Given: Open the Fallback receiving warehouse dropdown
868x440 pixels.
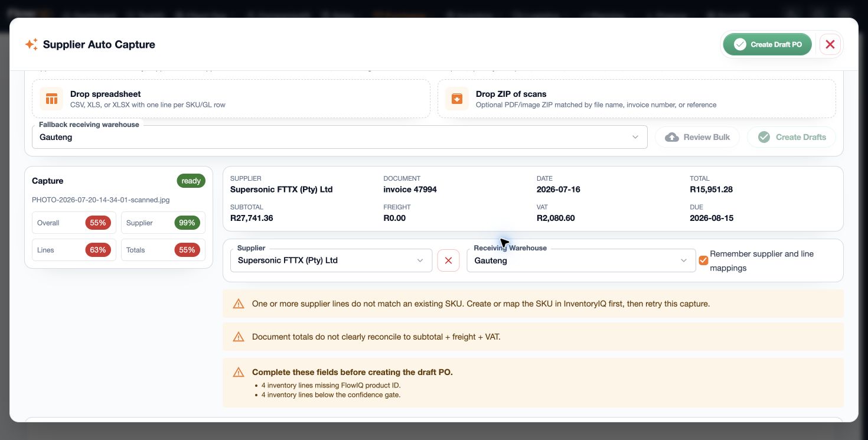Looking at the screenshot, I should (x=340, y=137).
